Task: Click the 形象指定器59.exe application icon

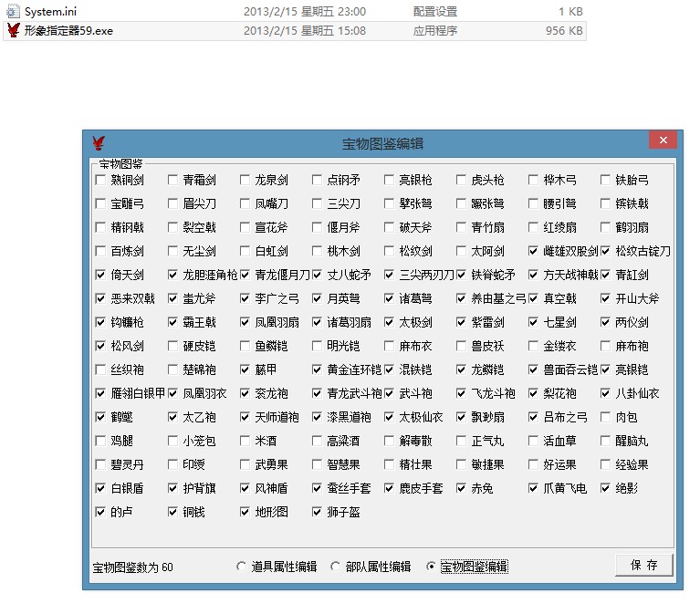Action: (x=13, y=30)
